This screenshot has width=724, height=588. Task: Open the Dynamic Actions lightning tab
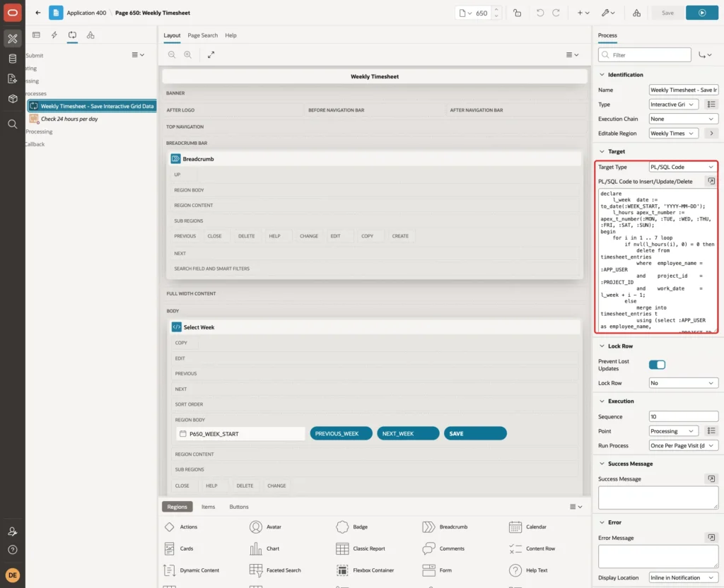coord(54,35)
